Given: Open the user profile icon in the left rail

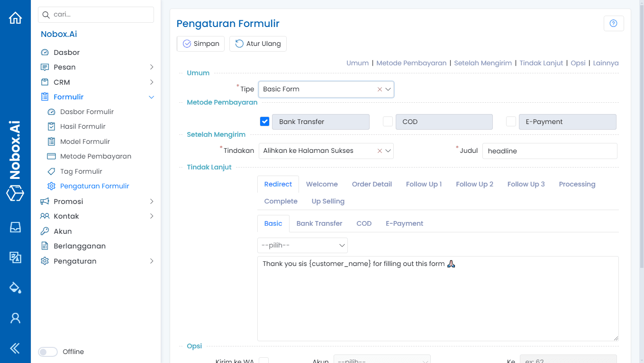Looking at the screenshot, I should pyautogui.click(x=15, y=318).
